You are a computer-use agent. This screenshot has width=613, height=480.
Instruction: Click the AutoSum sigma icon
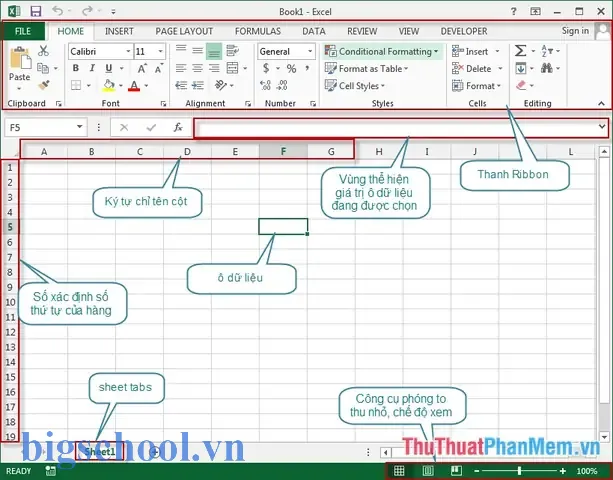520,51
